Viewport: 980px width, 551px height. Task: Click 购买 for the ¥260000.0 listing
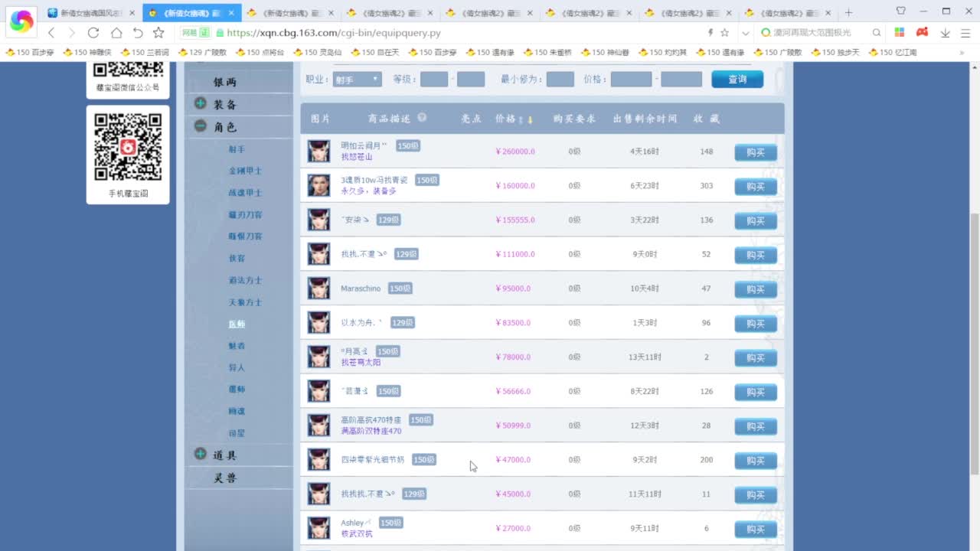[755, 152]
